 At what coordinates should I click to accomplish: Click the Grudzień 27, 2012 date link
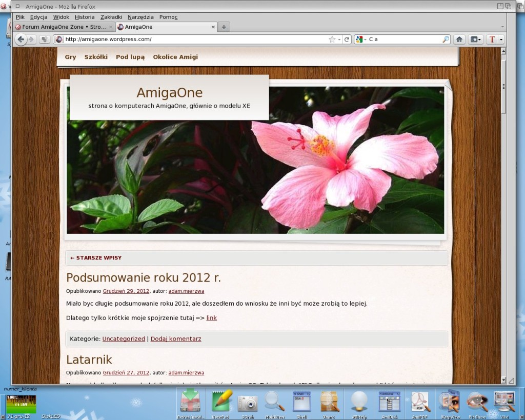click(126, 373)
